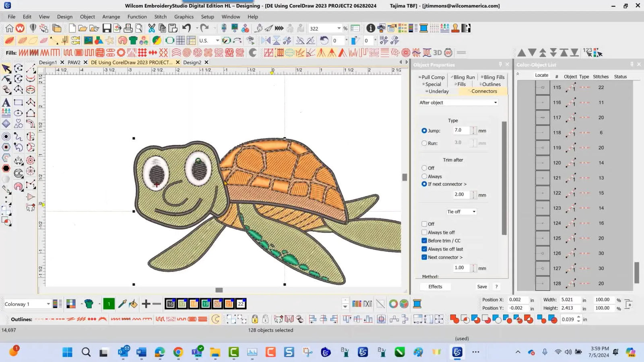Viewport: 644px width, 362px height.
Task: Open the Stitch menu
Action: [x=160, y=16]
